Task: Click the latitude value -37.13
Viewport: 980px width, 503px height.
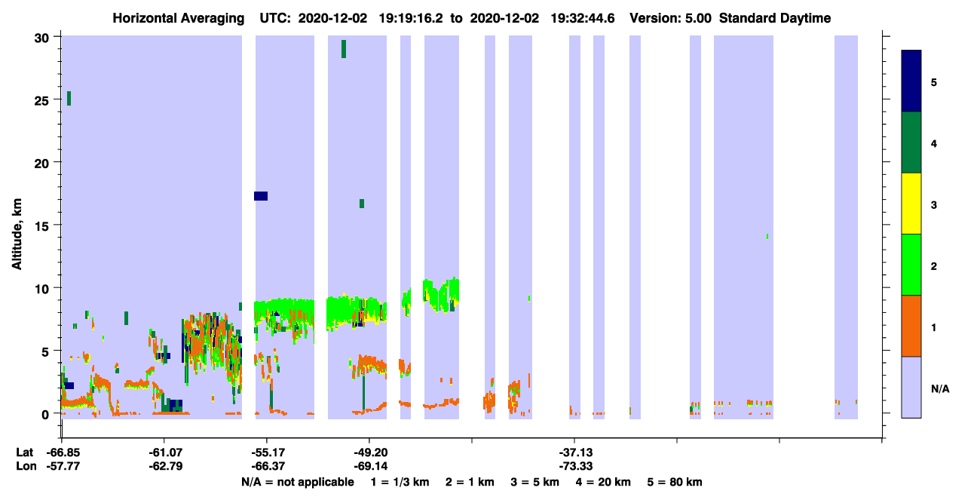Action: 574,452
